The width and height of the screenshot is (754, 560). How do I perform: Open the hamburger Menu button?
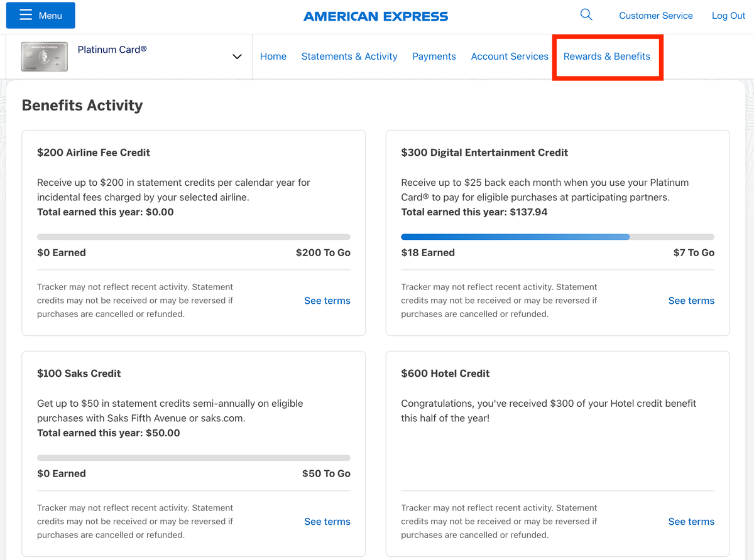[41, 16]
